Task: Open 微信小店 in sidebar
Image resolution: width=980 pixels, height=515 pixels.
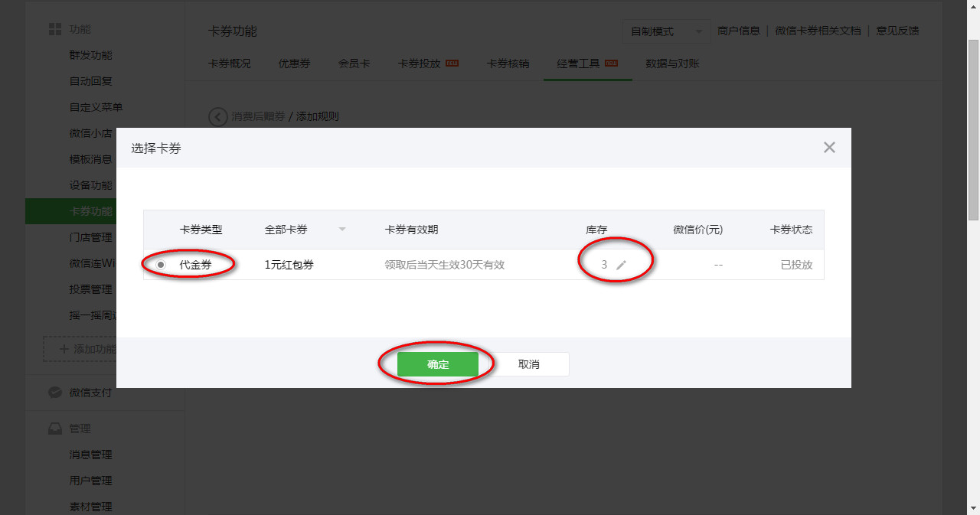Action: point(90,133)
